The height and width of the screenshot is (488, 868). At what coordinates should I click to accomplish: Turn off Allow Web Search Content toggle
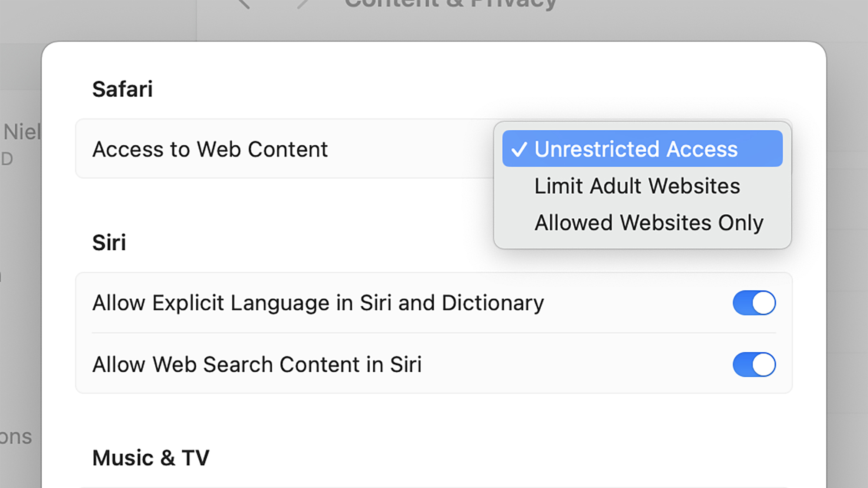tap(754, 364)
